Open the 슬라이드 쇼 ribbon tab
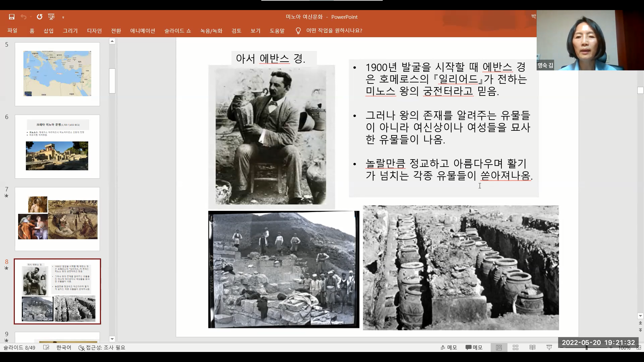 point(177,31)
